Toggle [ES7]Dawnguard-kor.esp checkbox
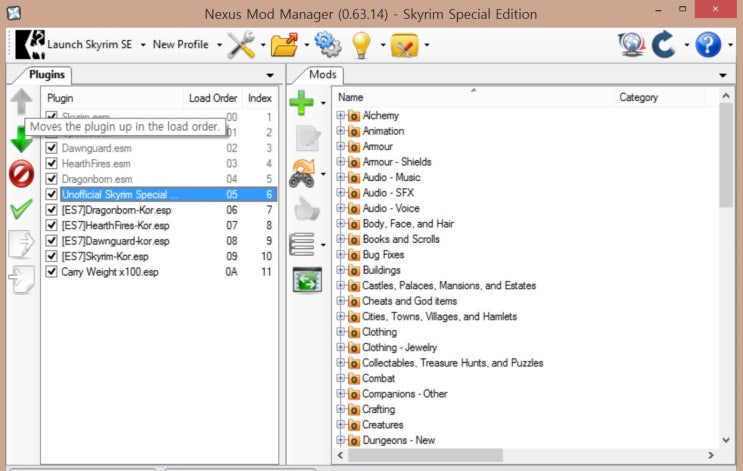The height and width of the screenshot is (471, 743). pyautogui.click(x=52, y=241)
